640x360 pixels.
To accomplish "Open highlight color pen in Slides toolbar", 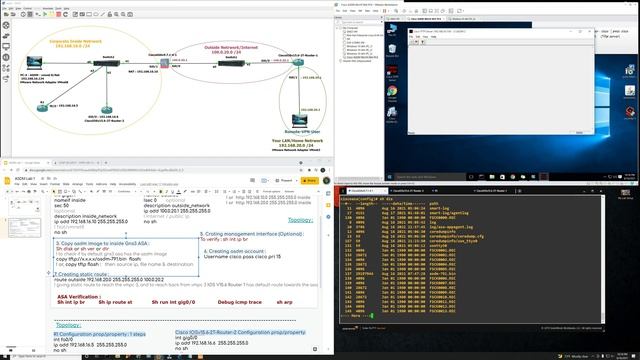I will (x=185, y=191).
